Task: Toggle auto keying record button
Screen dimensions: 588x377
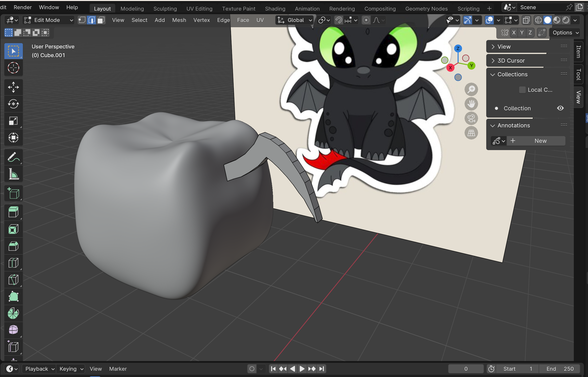Action: tap(252, 369)
